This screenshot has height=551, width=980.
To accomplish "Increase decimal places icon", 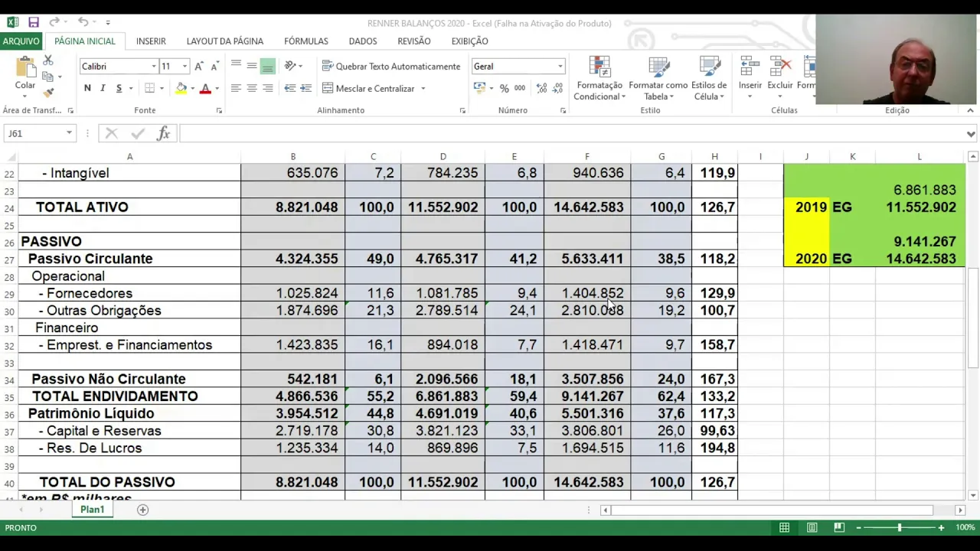I will coord(542,89).
